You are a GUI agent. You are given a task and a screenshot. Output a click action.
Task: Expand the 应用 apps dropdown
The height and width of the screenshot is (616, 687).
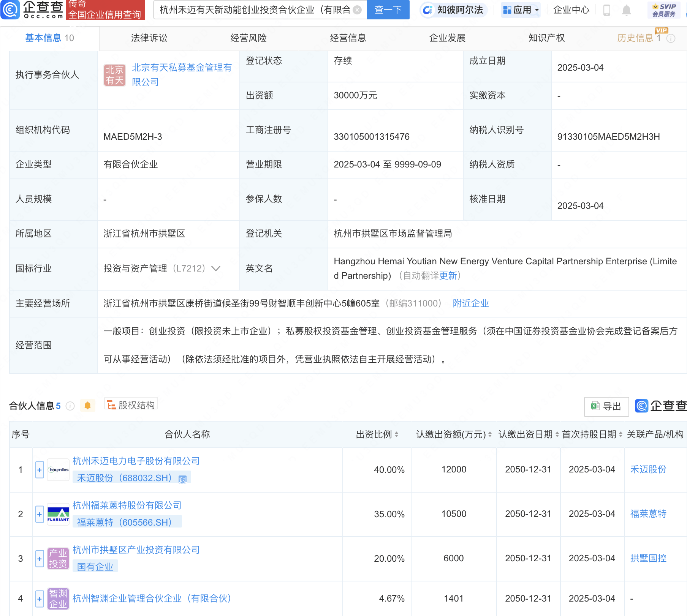click(x=521, y=10)
